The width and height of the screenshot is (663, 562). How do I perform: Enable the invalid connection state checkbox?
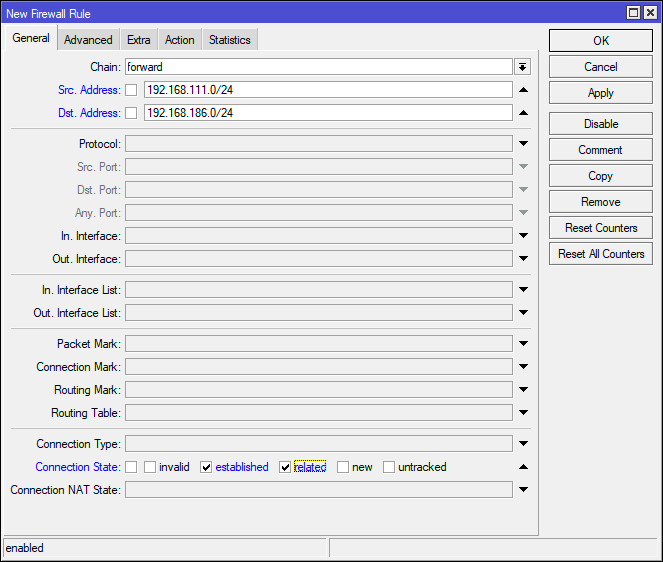150,467
